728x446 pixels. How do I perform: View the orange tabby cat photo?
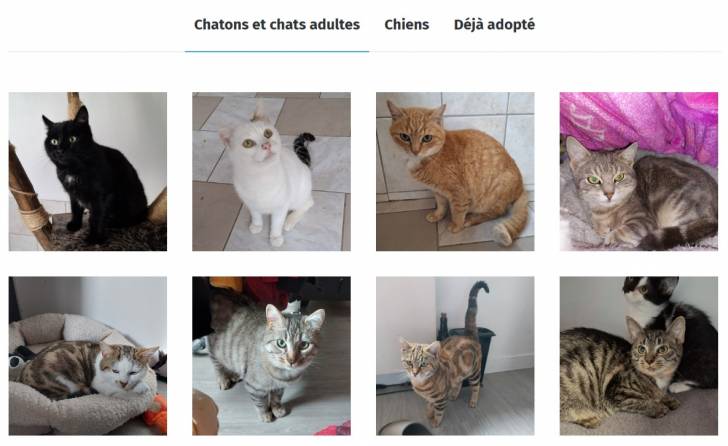tap(455, 172)
